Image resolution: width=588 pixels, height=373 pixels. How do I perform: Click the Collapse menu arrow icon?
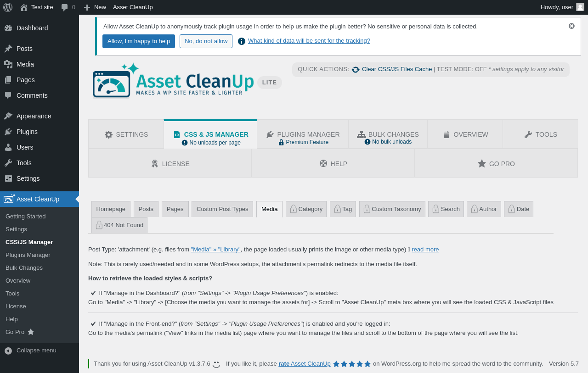click(8, 351)
